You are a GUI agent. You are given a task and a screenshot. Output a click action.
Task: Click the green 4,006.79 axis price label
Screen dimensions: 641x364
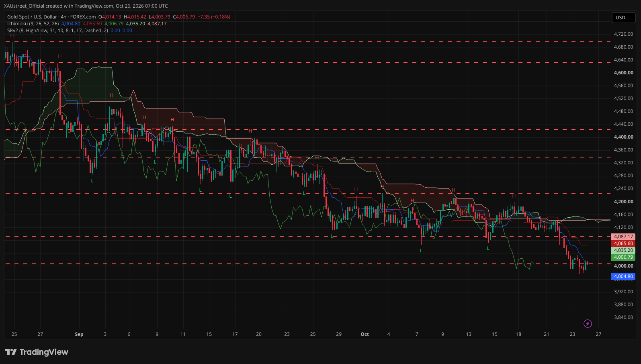623,257
